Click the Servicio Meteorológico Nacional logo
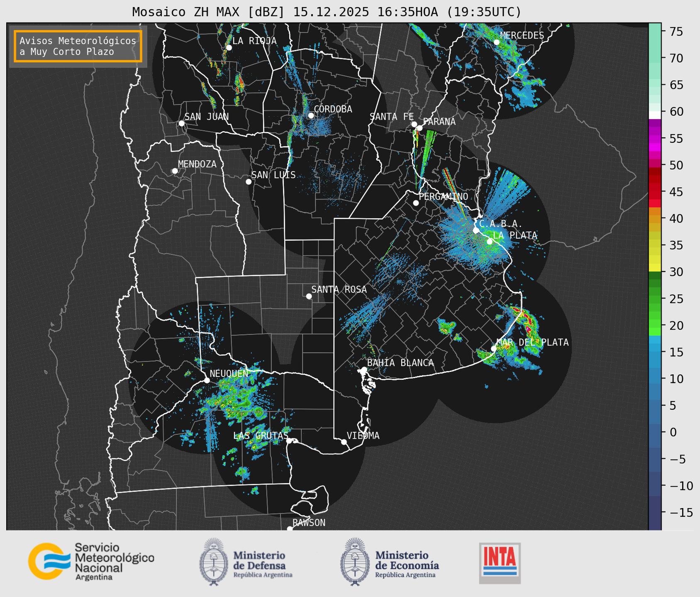This screenshot has width=700, height=597. [91, 561]
